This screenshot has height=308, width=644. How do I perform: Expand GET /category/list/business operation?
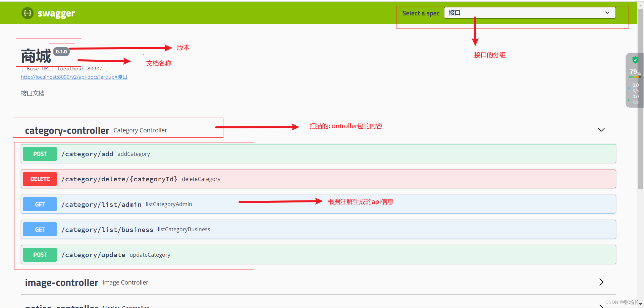click(318, 229)
